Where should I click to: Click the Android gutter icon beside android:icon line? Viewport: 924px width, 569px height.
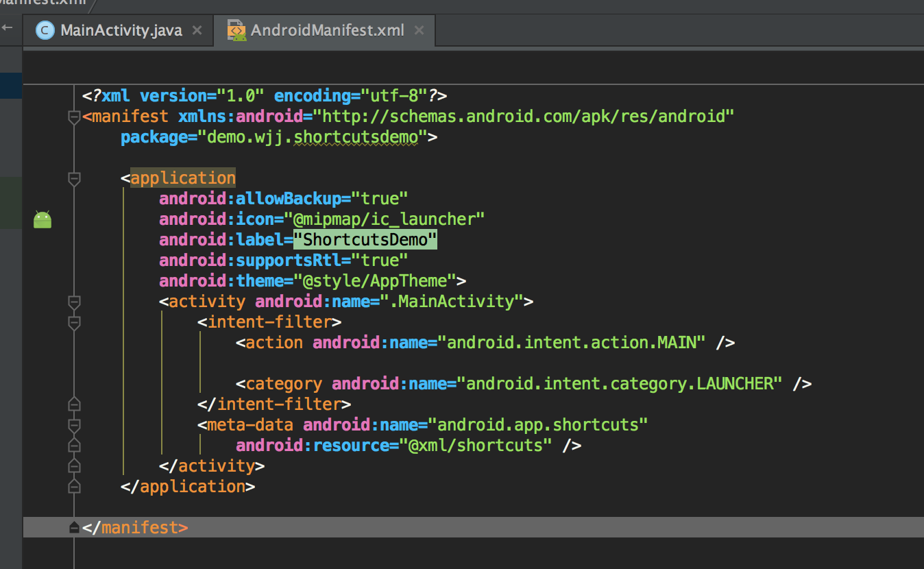coord(42,219)
